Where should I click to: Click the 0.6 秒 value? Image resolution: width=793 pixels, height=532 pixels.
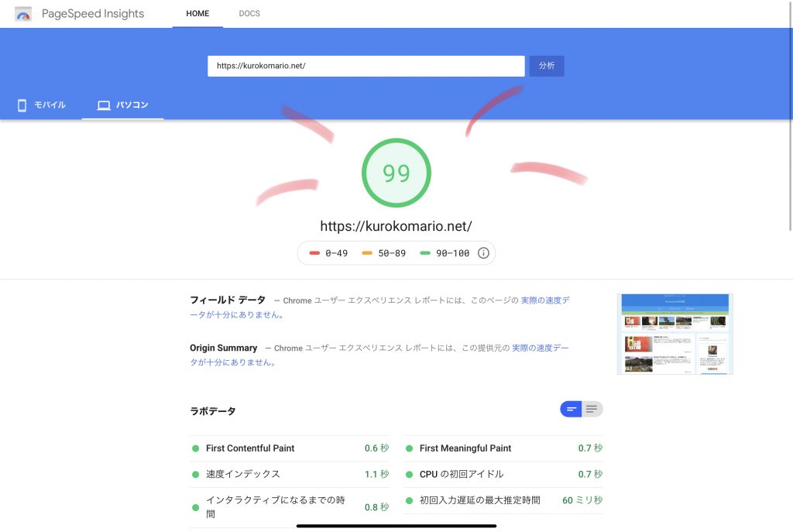pyautogui.click(x=377, y=448)
